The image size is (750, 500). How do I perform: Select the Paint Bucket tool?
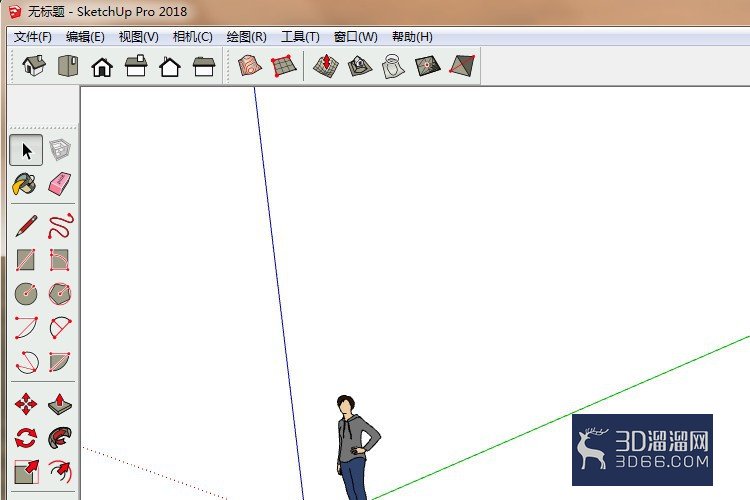coord(25,184)
